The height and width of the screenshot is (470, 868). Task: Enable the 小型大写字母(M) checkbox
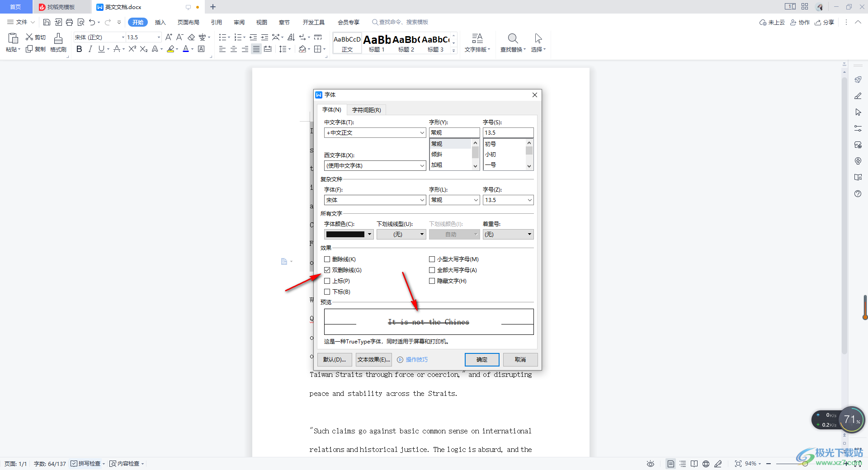click(x=432, y=259)
